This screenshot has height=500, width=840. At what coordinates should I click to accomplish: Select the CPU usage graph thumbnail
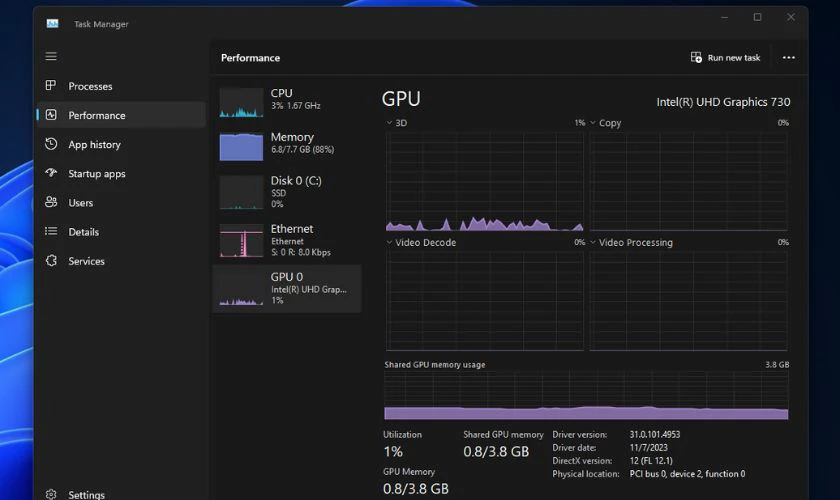tap(241, 102)
